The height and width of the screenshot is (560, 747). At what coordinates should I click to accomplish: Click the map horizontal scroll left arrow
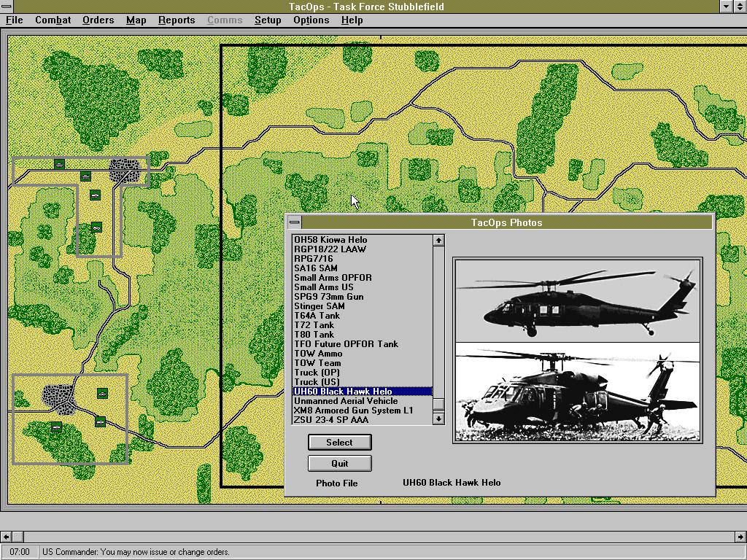[6, 537]
